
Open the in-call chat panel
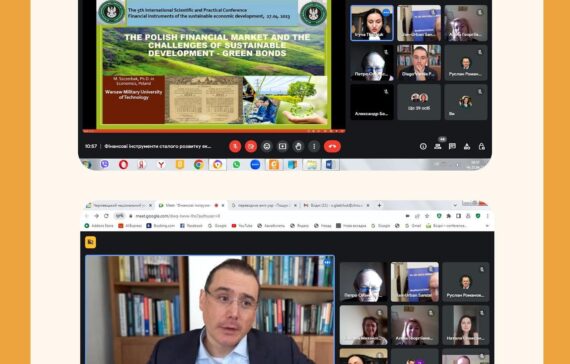point(452,146)
